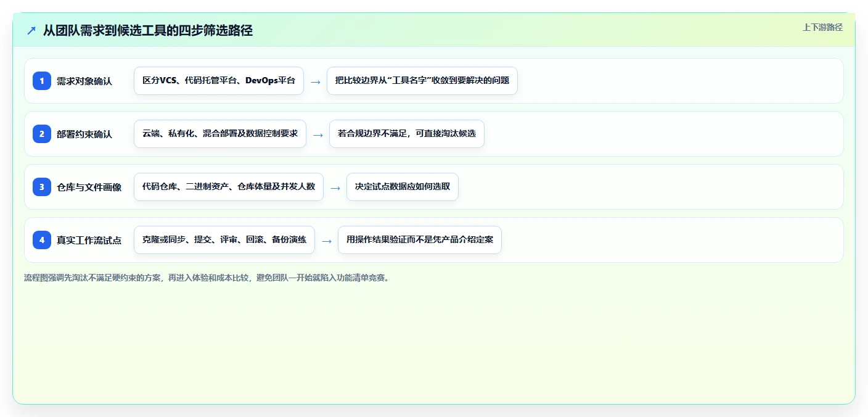Image resolution: width=868 pixels, height=417 pixels.
Task: Click the step 1 number badge
Action: 42,81
